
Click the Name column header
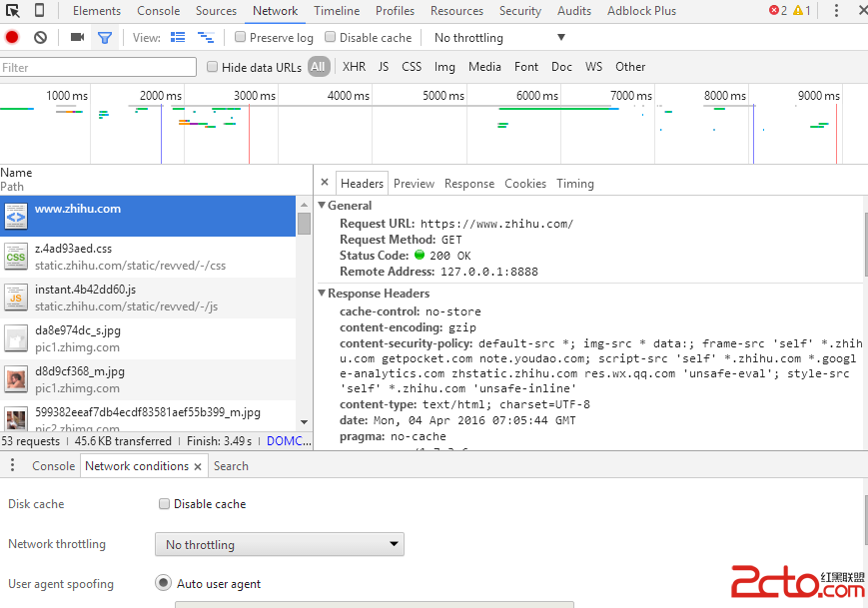coord(16,173)
